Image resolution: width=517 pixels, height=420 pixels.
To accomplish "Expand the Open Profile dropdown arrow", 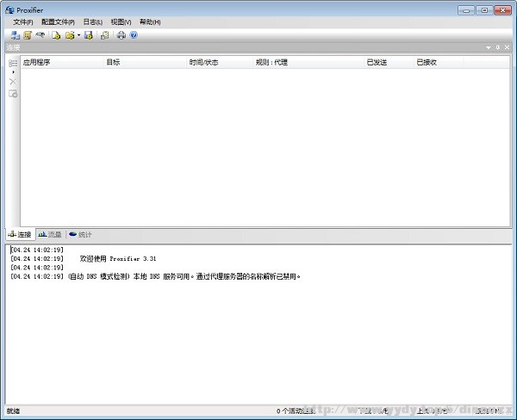I will tap(78, 35).
